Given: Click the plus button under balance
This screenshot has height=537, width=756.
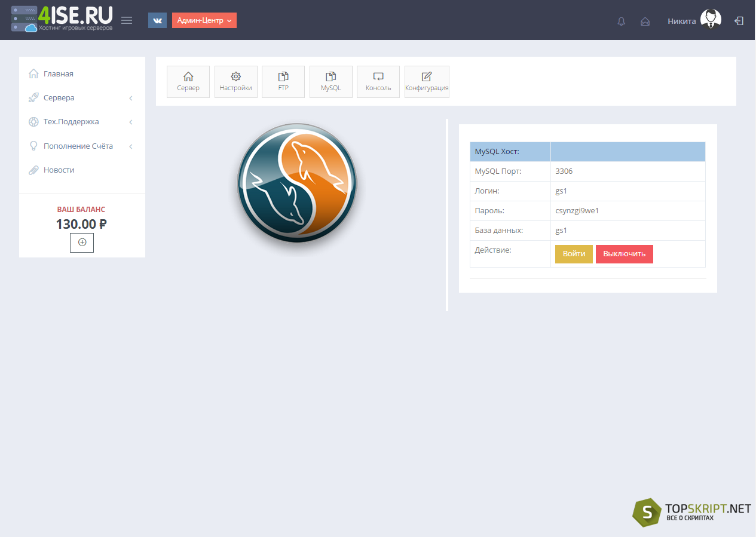Looking at the screenshot, I should pos(82,243).
